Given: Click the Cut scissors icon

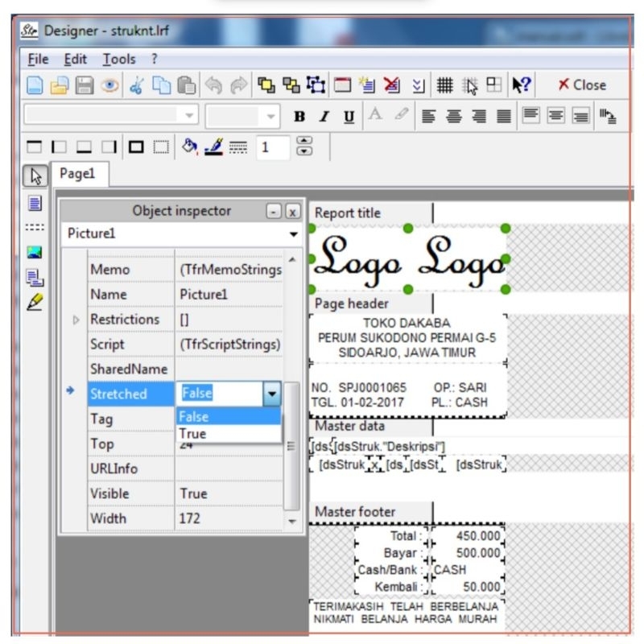Looking at the screenshot, I should (x=134, y=85).
